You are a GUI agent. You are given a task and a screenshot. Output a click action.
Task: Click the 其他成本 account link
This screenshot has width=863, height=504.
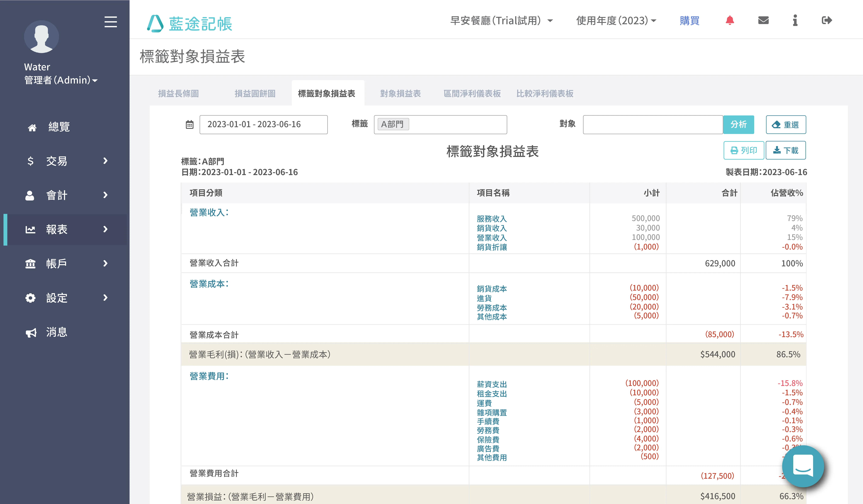[492, 317]
